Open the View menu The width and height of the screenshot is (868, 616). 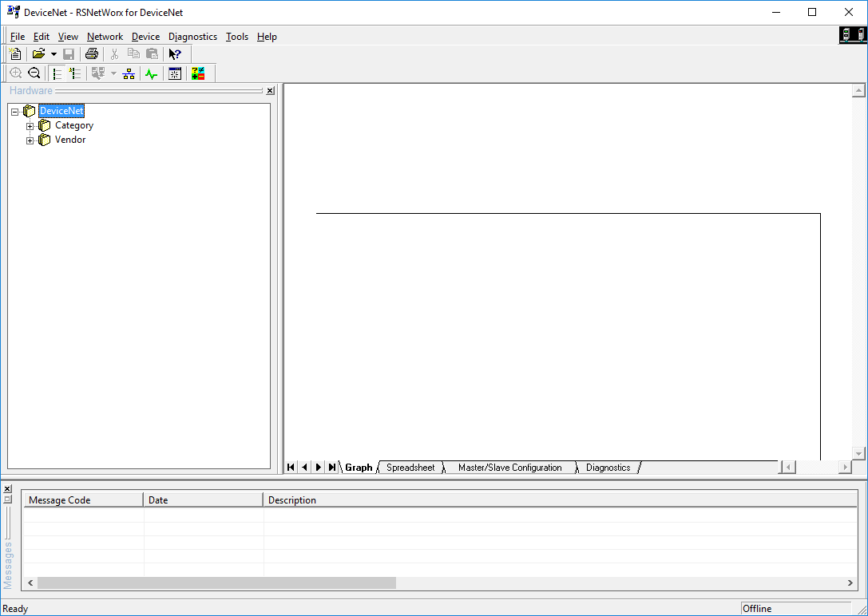(x=68, y=37)
